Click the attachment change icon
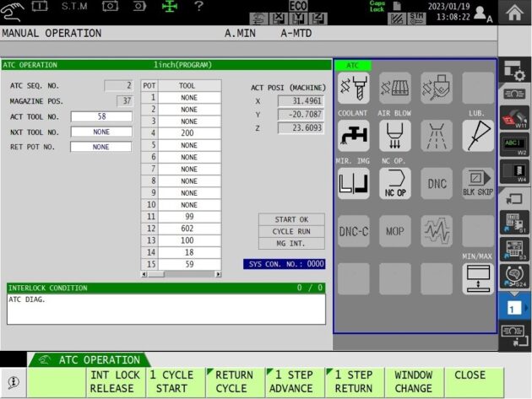 point(437,88)
